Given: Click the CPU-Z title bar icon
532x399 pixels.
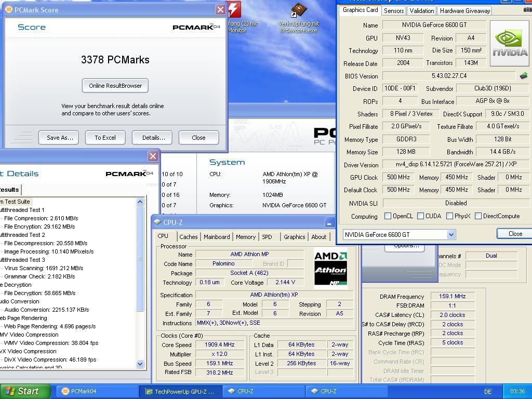Looking at the screenshot, I should coord(157,222).
